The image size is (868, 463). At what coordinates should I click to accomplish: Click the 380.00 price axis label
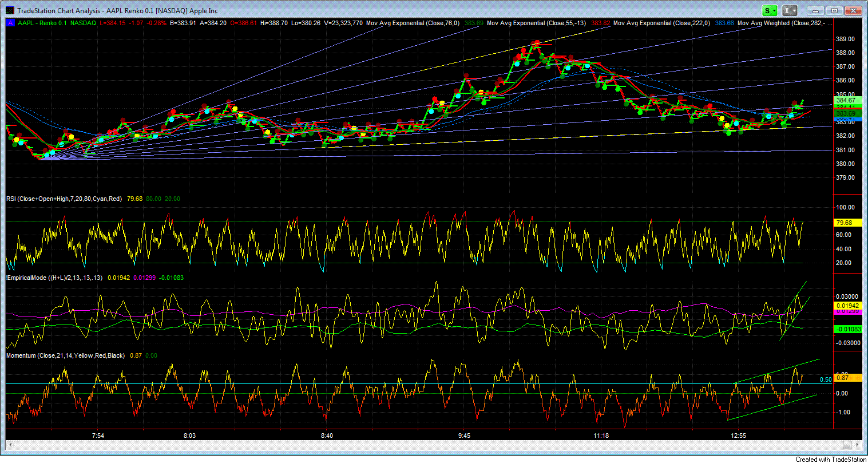845,164
